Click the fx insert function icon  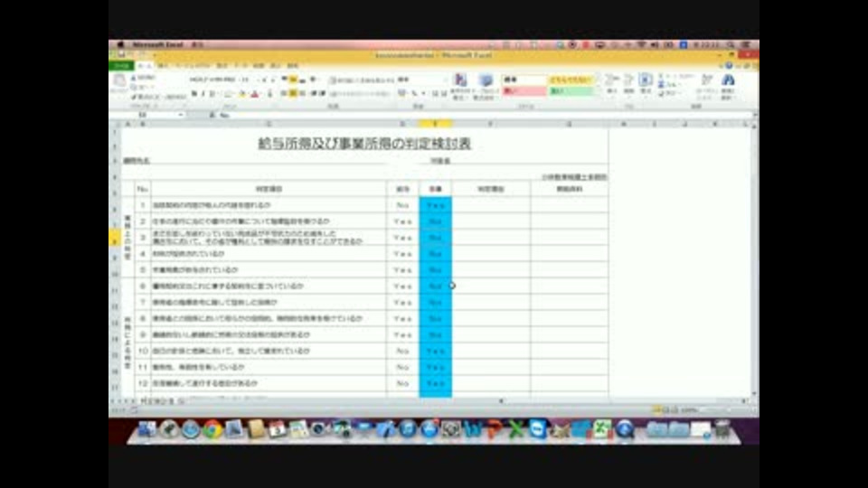[x=212, y=115]
